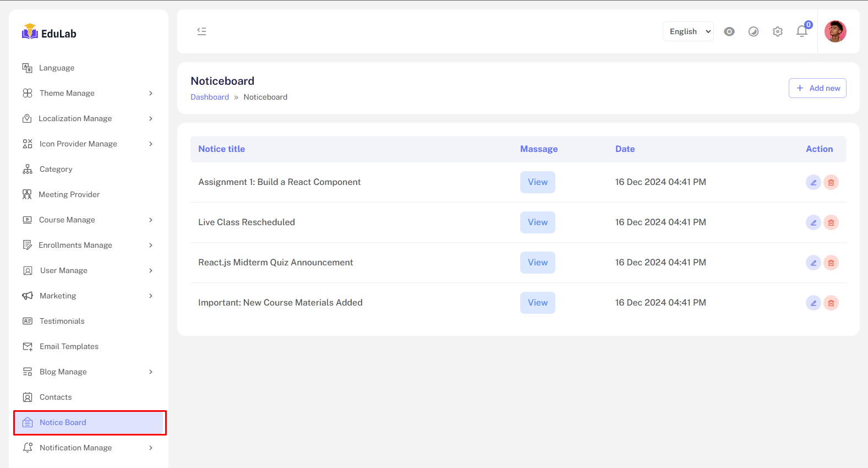This screenshot has height=468, width=868.
Task: Click the notification bell icon
Action: click(x=801, y=31)
